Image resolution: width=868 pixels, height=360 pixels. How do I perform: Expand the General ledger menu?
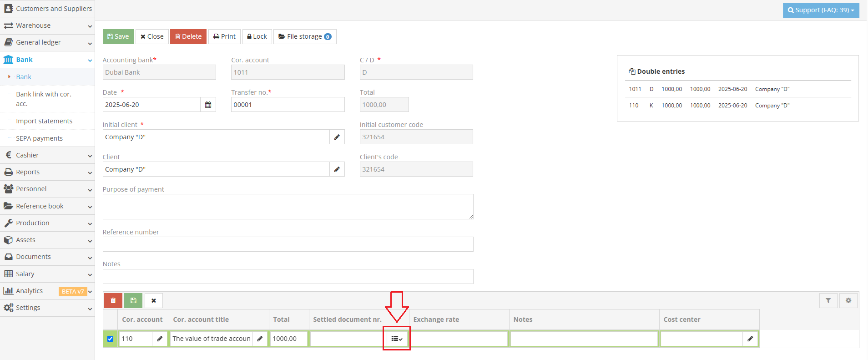(x=47, y=42)
